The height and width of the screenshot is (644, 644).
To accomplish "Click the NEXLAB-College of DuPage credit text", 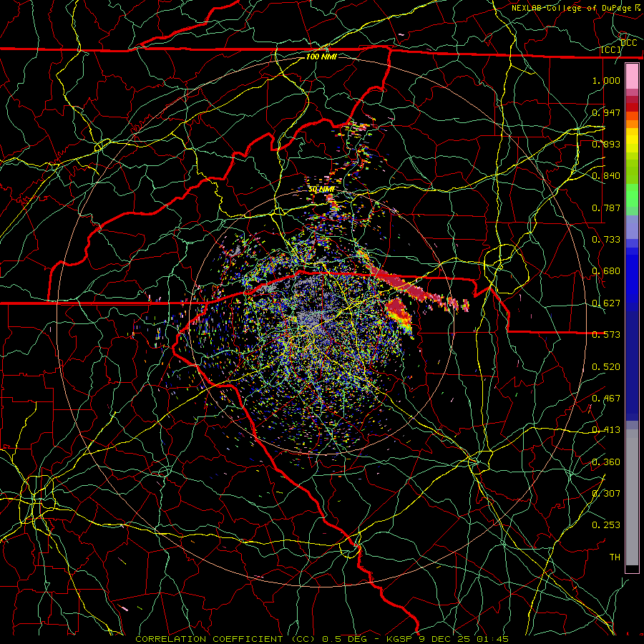I will click(x=576, y=7).
